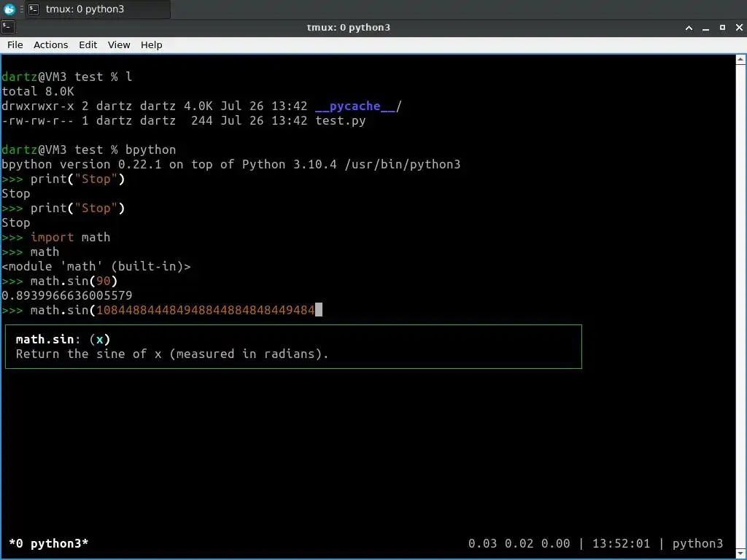Open the Help menu

pyautogui.click(x=152, y=44)
